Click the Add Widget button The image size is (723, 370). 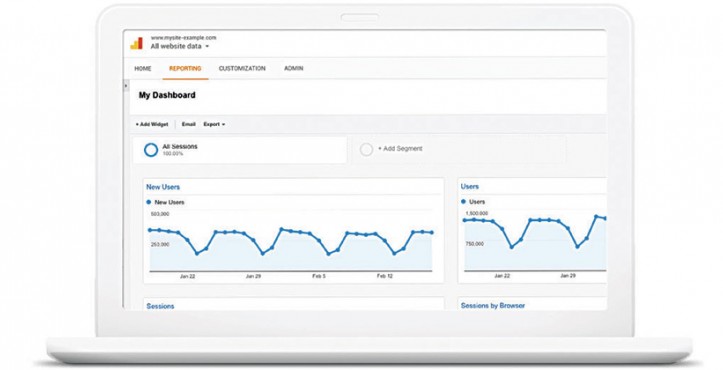coord(152,124)
